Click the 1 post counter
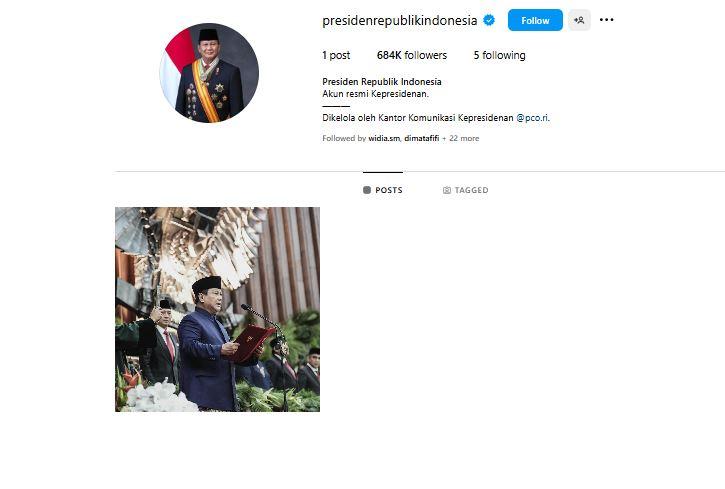The image size is (725, 489). click(336, 55)
